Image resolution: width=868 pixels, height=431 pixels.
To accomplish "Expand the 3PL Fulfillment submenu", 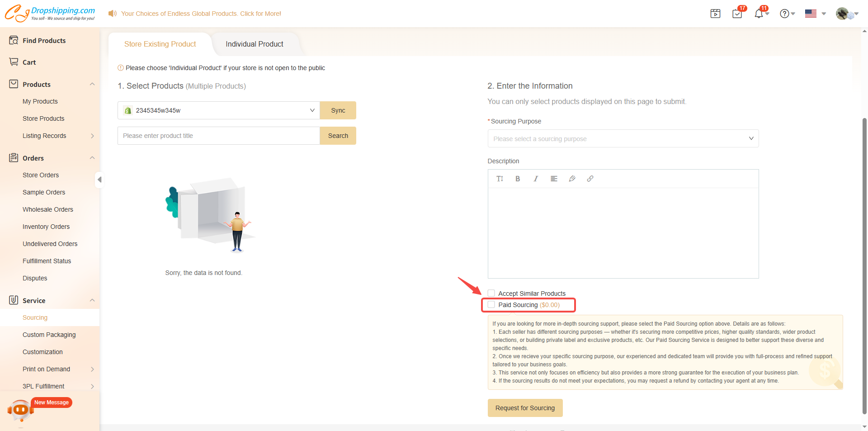I will click(x=92, y=386).
